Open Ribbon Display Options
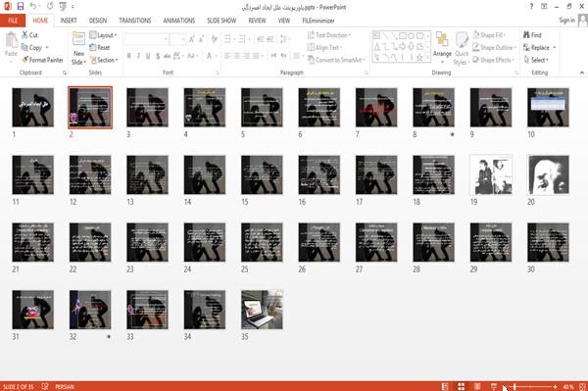This screenshot has height=391, width=588. point(544,7)
